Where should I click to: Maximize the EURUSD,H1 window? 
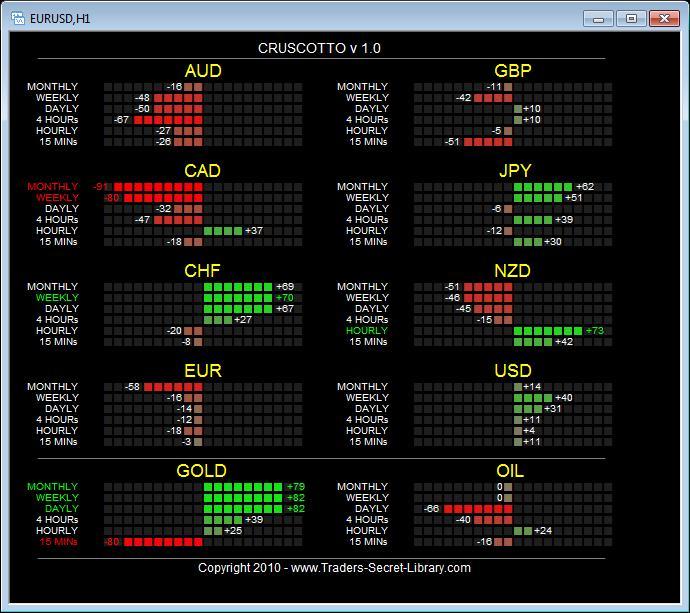(631, 19)
